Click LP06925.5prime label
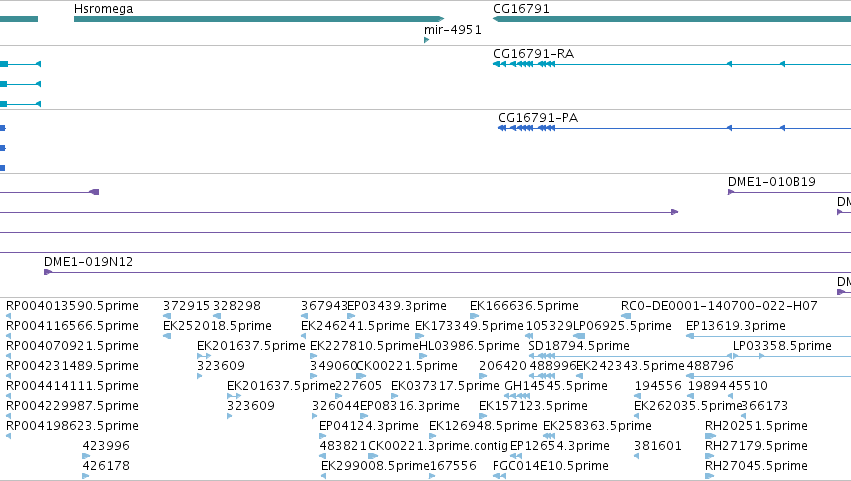 (623, 326)
